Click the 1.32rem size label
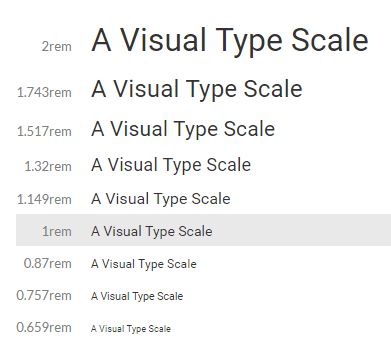This screenshot has width=391, height=362. pos(48,166)
